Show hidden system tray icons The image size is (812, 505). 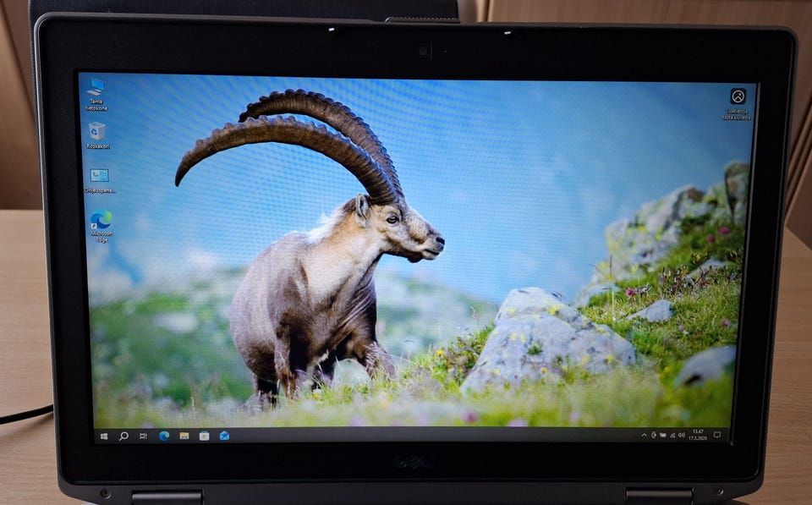pyautogui.click(x=645, y=435)
